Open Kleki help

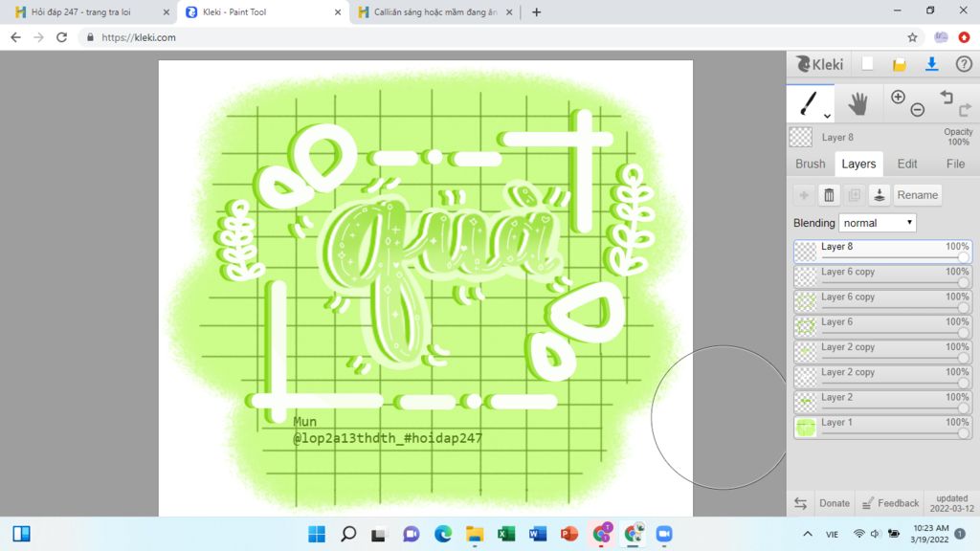(964, 64)
